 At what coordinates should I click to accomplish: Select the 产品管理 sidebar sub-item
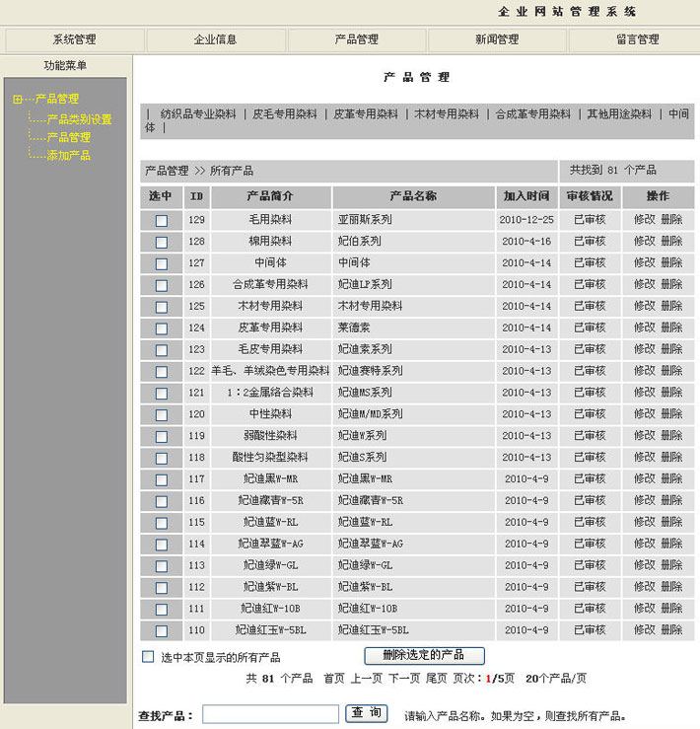pos(68,137)
